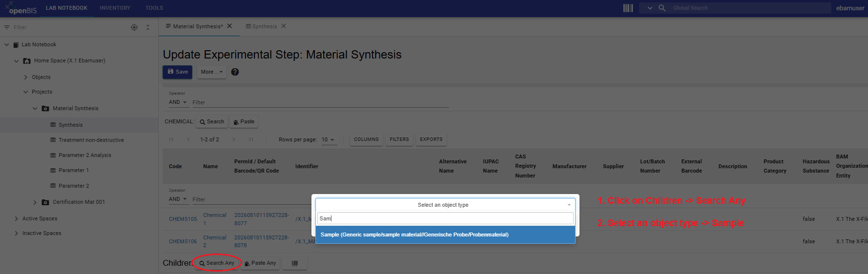Image resolution: width=868 pixels, height=274 pixels.
Task: Go to the last page arrow
Action: 250,139
